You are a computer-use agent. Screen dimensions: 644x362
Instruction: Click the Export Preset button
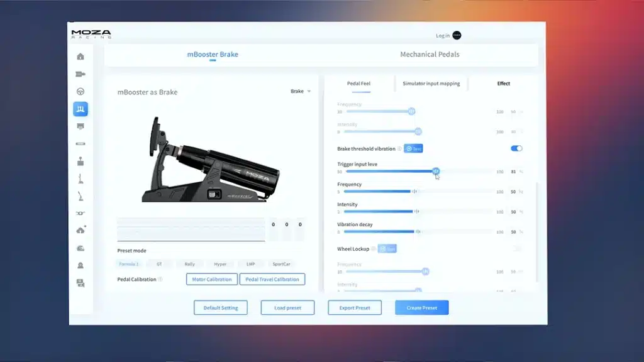[x=355, y=308]
